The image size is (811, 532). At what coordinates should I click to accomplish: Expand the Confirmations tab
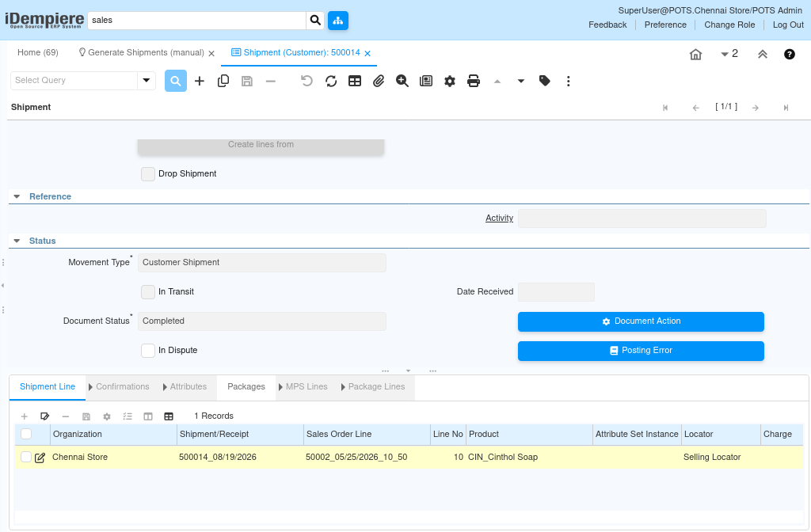pos(119,386)
